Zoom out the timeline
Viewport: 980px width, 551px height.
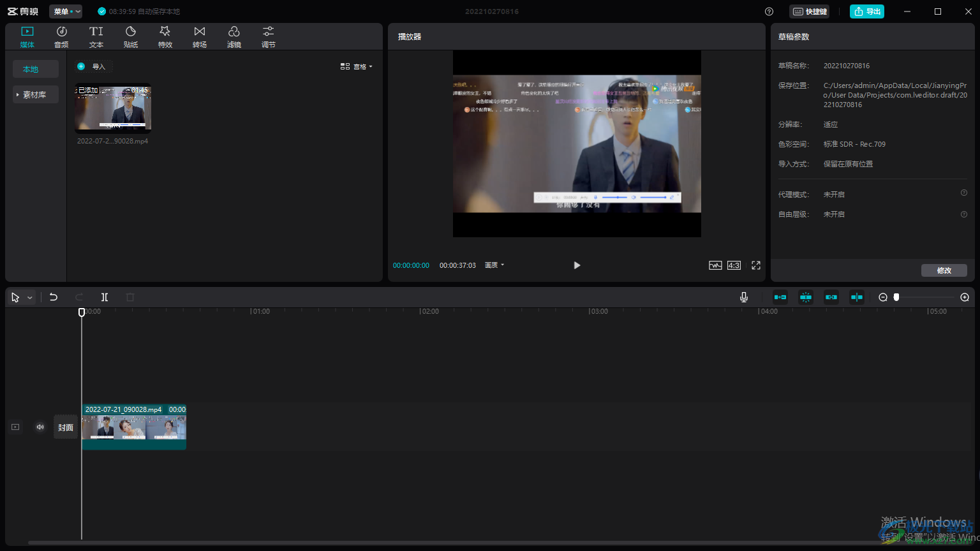pos(883,297)
